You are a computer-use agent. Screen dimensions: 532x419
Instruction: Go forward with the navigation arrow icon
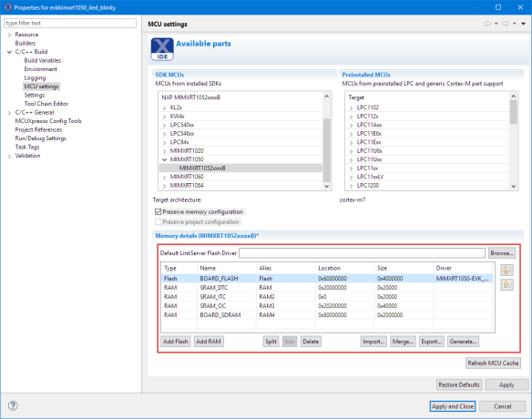(x=506, y=24)
